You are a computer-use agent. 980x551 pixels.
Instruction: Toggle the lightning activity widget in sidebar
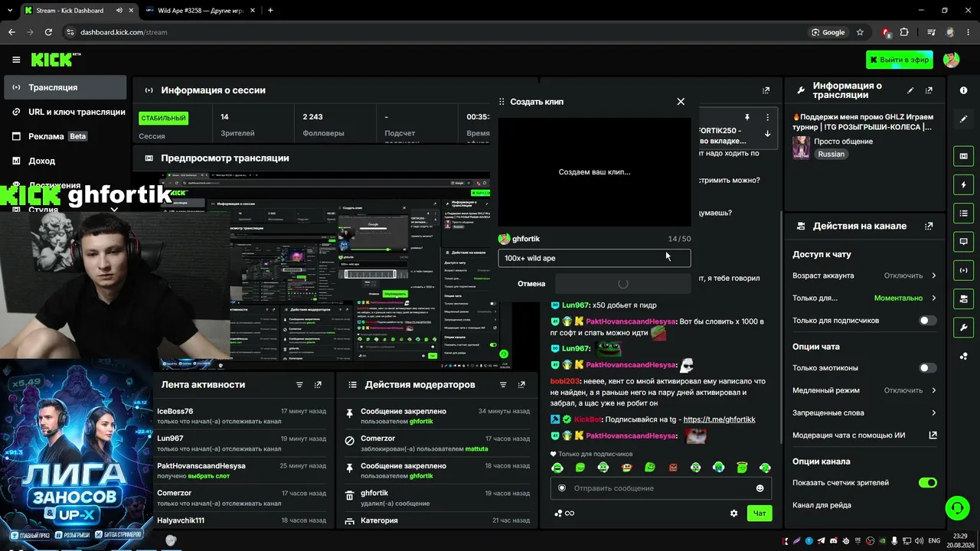coord(963,185)
